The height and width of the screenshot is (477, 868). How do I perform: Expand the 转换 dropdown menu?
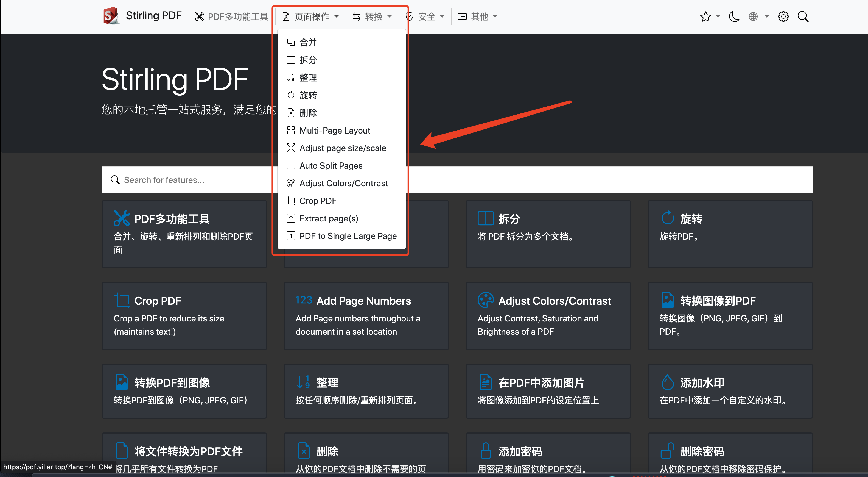point(372,16)
